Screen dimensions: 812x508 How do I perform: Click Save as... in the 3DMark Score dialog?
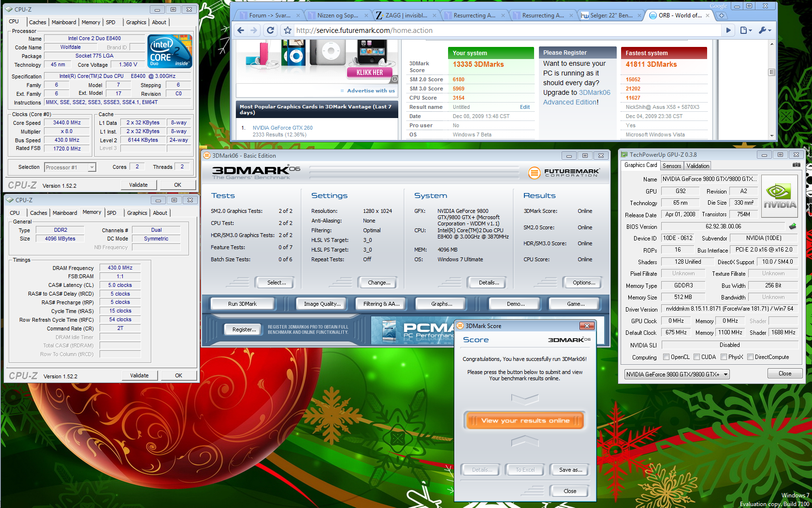coord(570,470)
